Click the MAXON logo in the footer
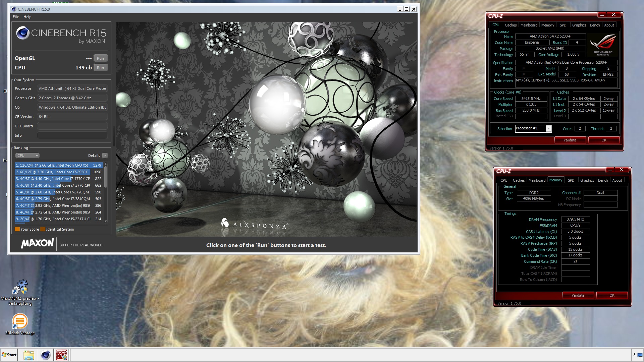The image size is (644, 362). point(37,244)
